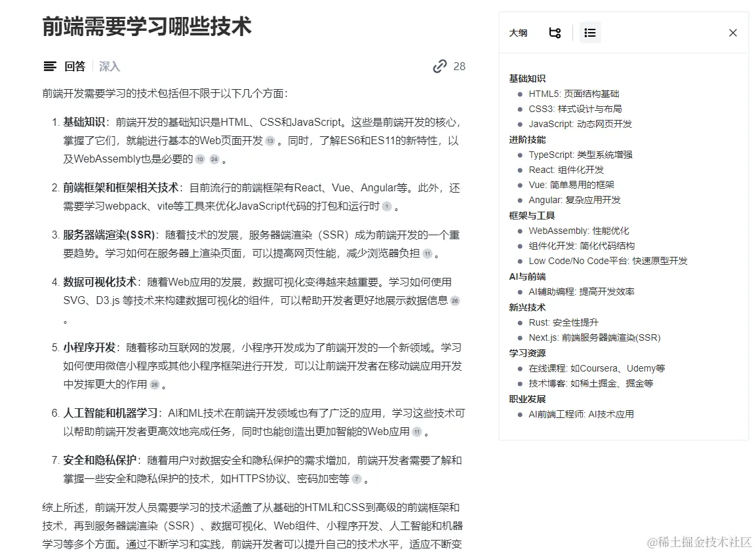Select the 回答 tab
This screenshot has width=756, height=553.
pyautogui.click(x=75, y=66)
